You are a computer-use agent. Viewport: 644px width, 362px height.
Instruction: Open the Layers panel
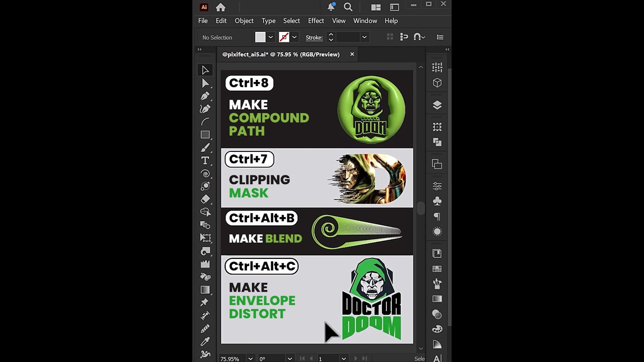pos(437,105)
